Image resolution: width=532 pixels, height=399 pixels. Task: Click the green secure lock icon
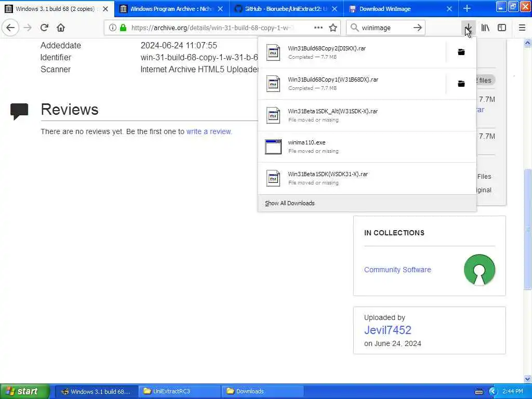(123, 28)
